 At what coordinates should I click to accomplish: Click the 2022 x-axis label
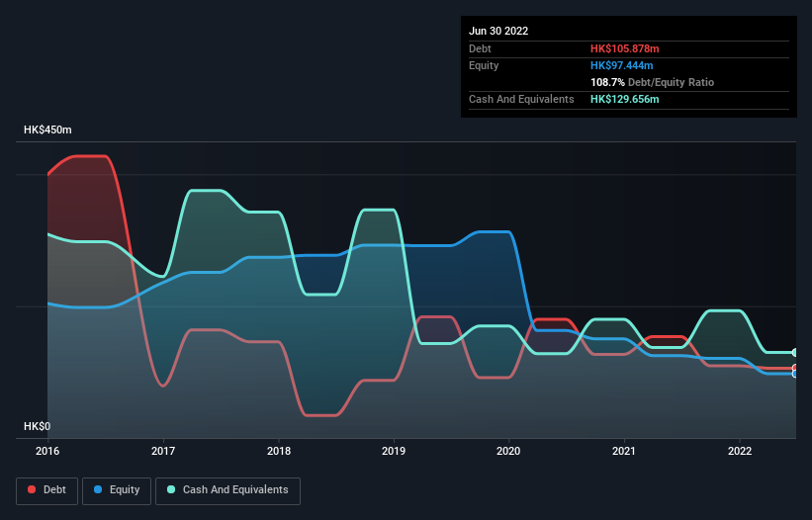click(x=740, y=451)
